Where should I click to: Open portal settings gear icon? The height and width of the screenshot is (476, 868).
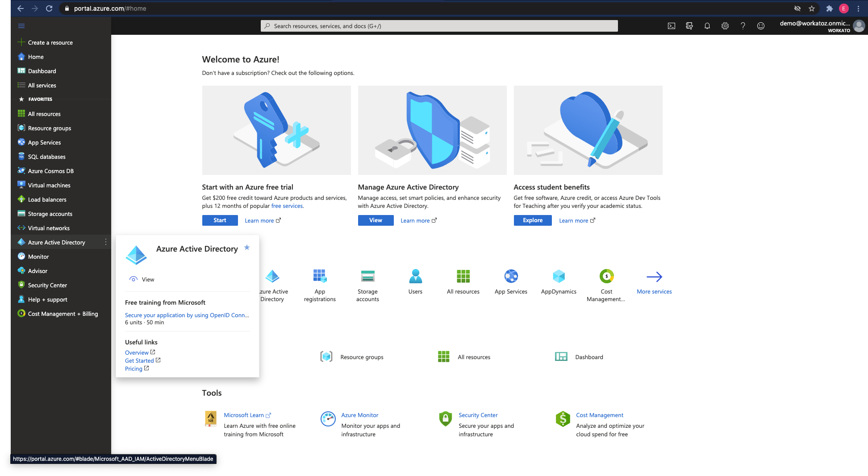(x=725, y=26)
